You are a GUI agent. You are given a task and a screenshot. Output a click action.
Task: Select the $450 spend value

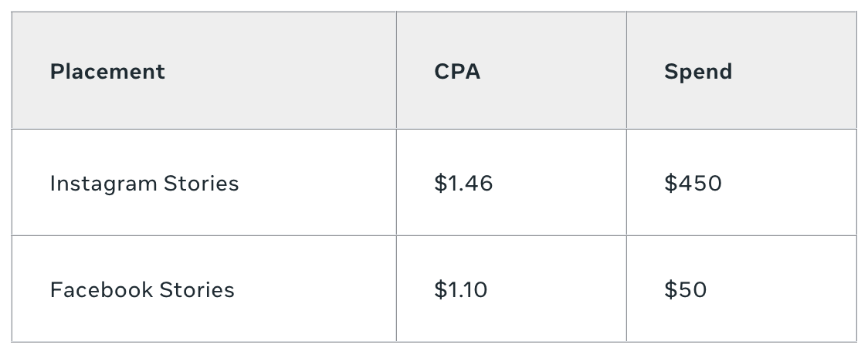click(x=693, y=183)
